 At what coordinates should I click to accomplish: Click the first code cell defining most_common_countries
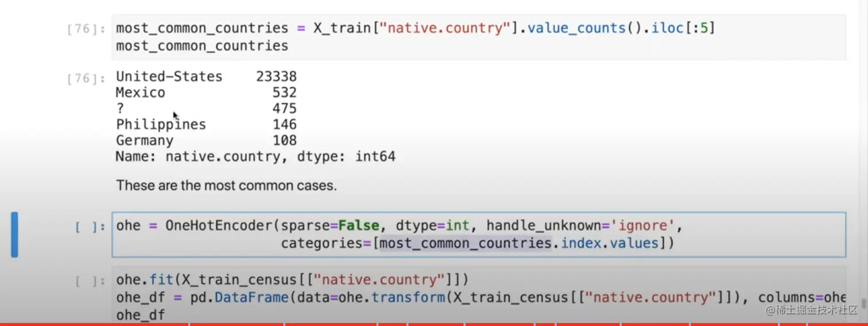pyautogui.click(x=479, y=37)
